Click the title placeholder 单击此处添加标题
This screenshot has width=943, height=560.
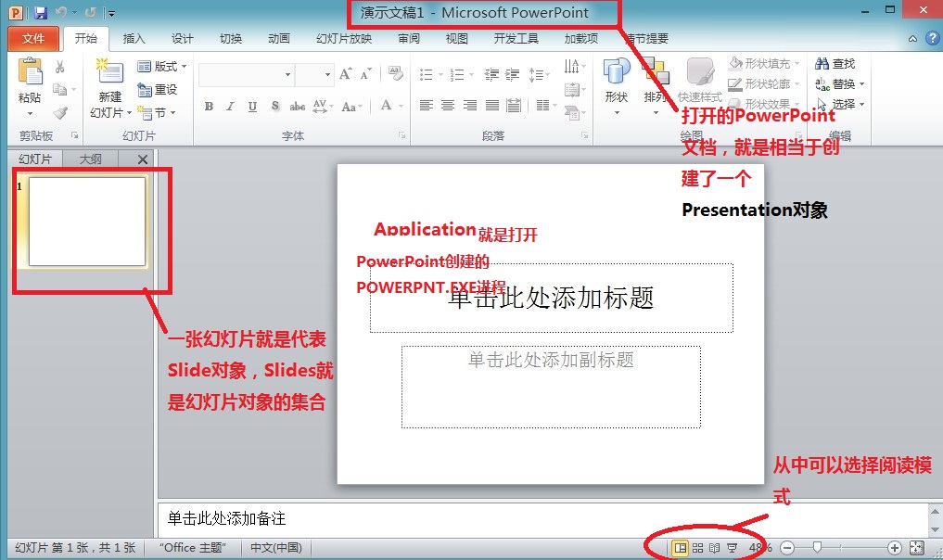tap(552, 298)
